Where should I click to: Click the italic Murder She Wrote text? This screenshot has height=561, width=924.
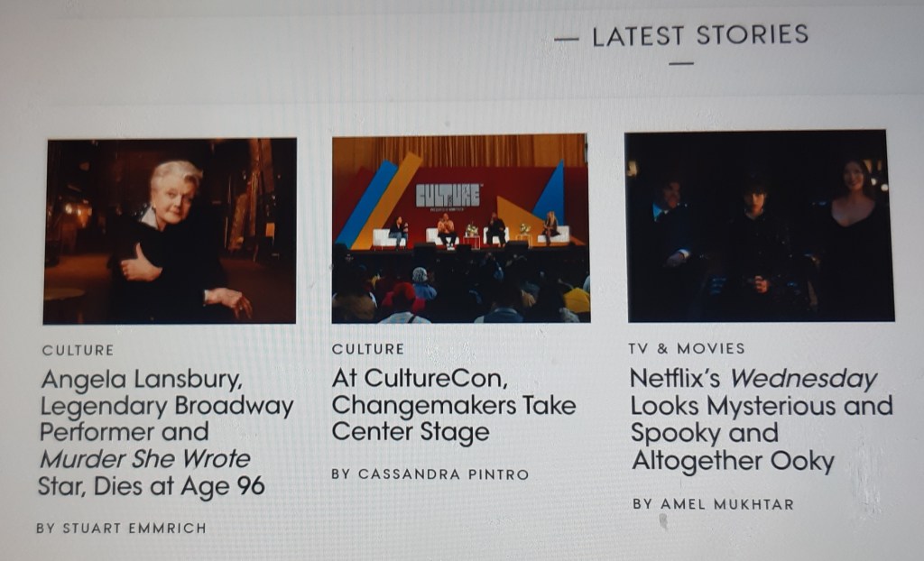point(145,459)
